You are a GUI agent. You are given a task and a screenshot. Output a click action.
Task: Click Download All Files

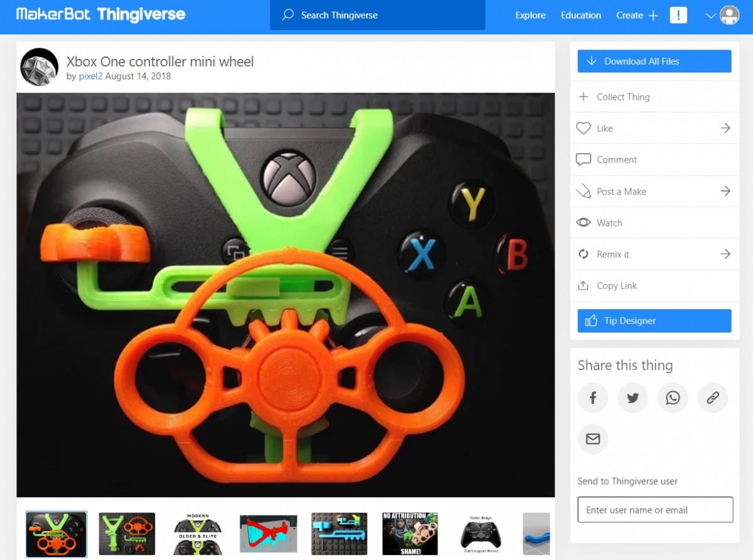[654, 61]
